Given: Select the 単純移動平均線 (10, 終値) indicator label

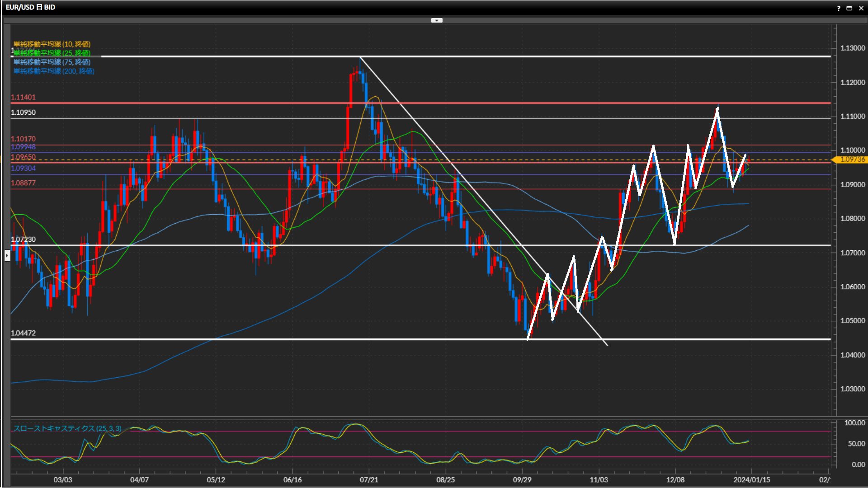Looking at the screenshot, I should click(52, 44).
